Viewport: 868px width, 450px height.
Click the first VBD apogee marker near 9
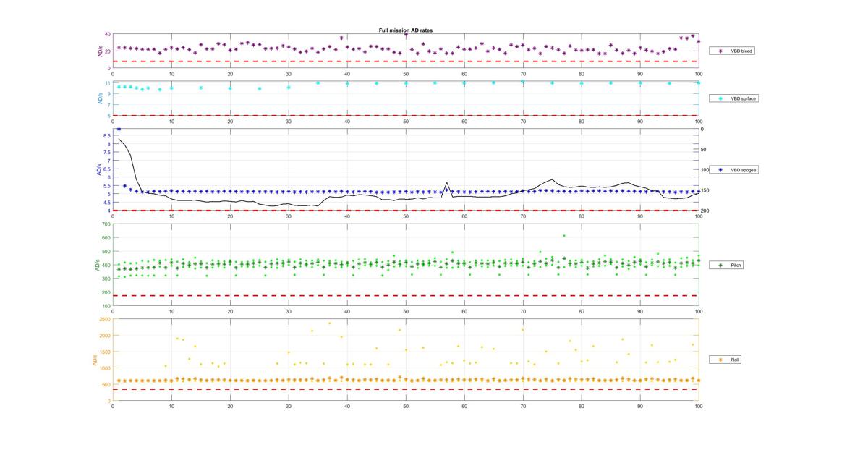[119, 129]
